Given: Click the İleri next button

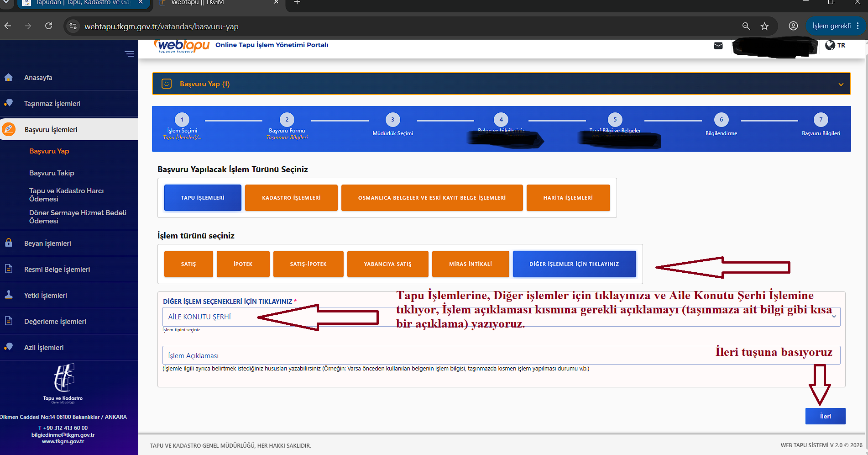Looking at the screenshot, I should coord(826,416).
